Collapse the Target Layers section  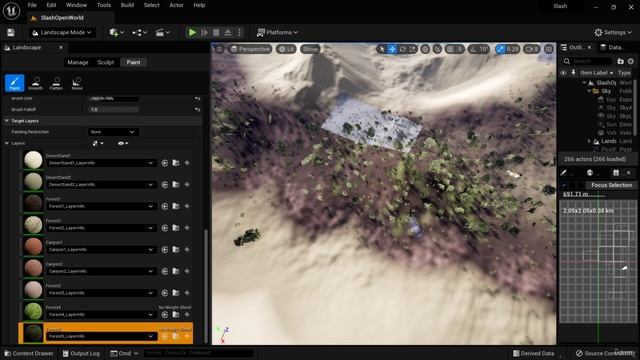[x=7, y=121]
